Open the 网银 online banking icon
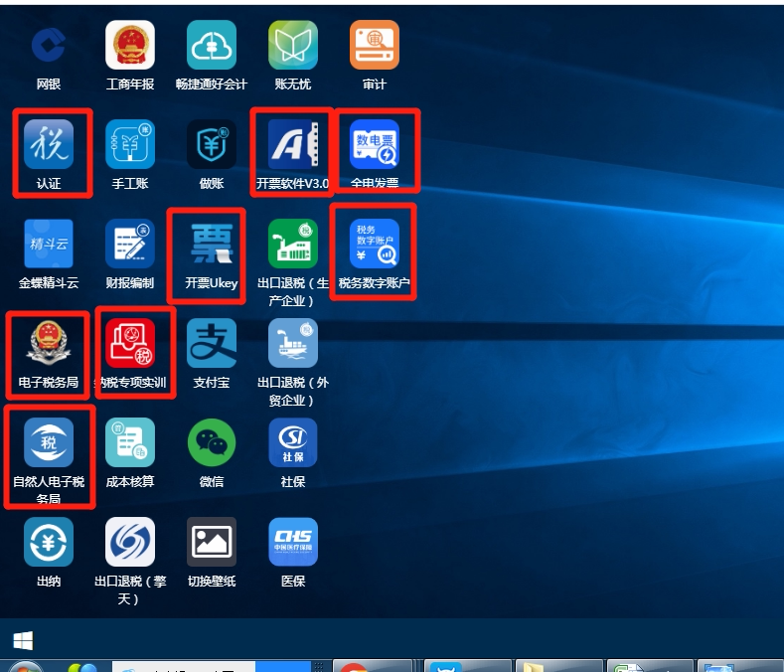The image size is (784, 672). [49, 45]
